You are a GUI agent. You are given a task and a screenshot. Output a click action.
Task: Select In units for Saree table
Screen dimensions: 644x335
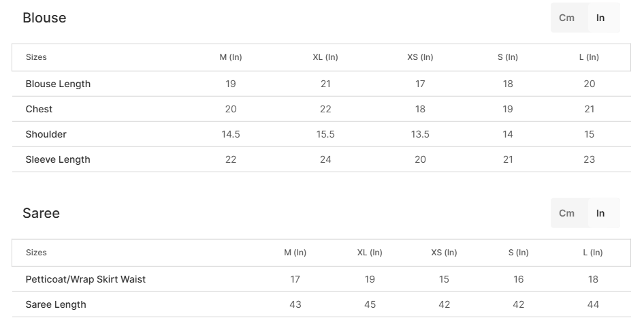(x=600, y=213)
